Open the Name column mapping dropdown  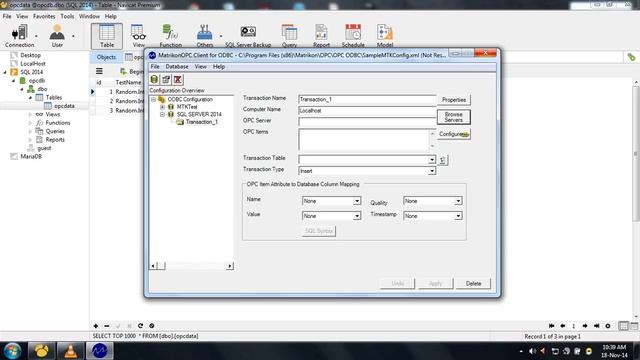click(357, 201)
